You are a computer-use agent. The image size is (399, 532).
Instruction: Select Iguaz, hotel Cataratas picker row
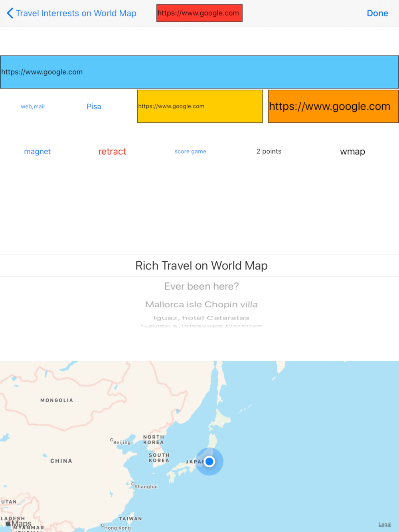click(x=201, y=318)
